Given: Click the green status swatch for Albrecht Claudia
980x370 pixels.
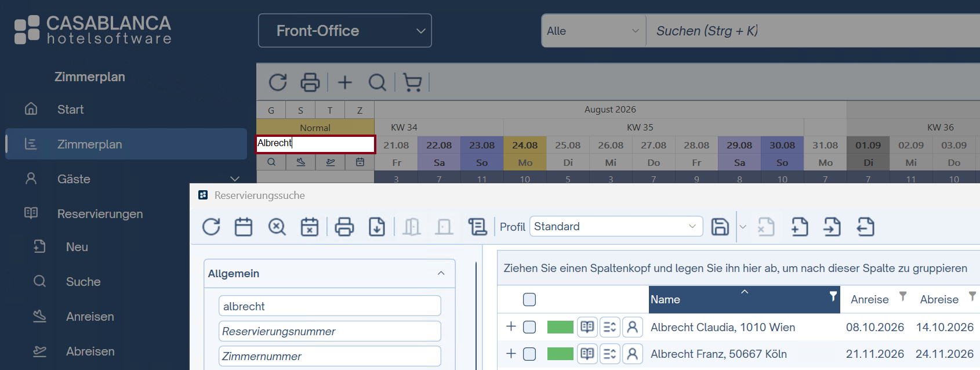Looking at the screenshot, I should 560,327.
